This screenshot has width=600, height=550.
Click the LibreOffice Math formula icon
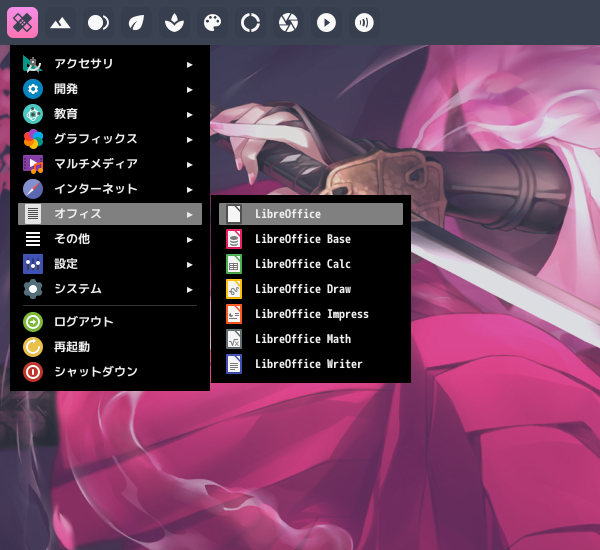click(x=234, y=339)
